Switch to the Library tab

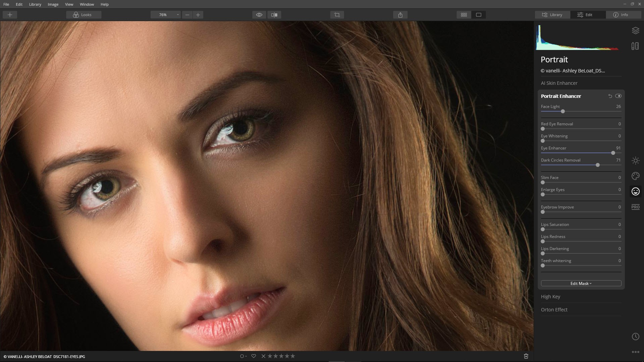pos(552,15)
